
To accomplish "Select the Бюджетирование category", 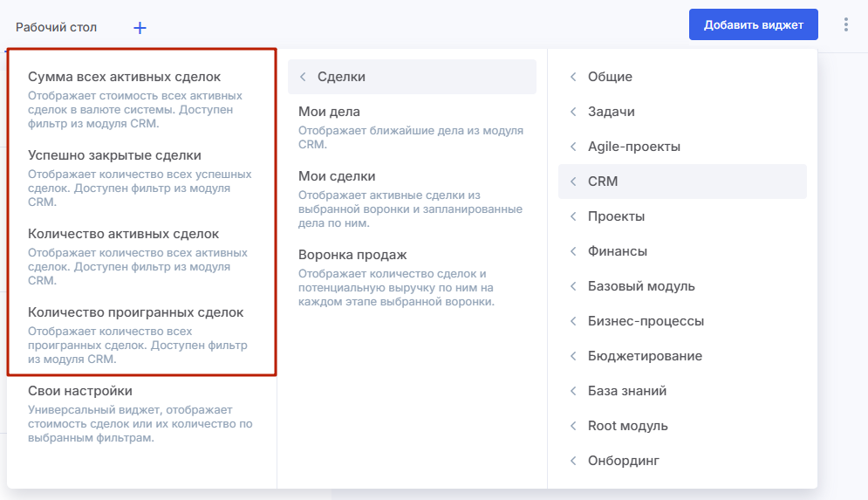I will tap(682, 355).
